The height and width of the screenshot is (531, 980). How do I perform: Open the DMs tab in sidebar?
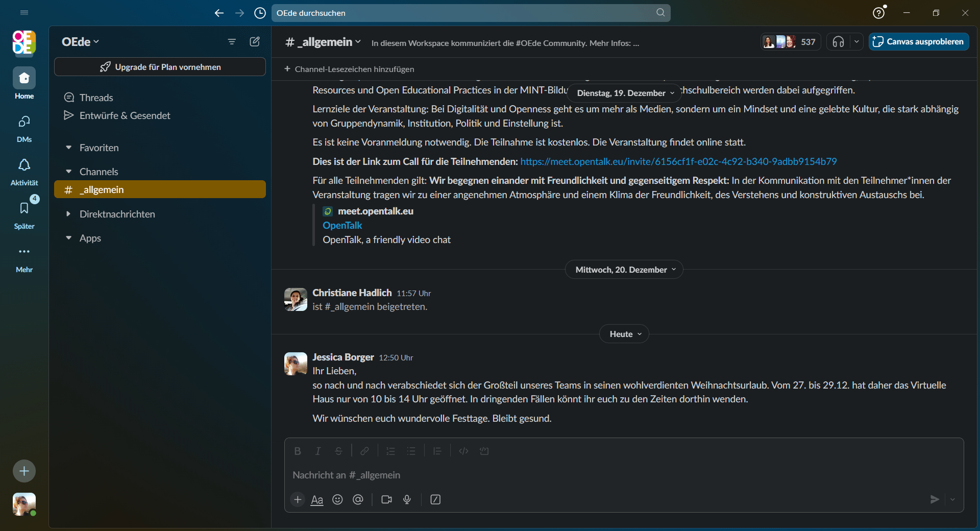[x=24, y=128]
